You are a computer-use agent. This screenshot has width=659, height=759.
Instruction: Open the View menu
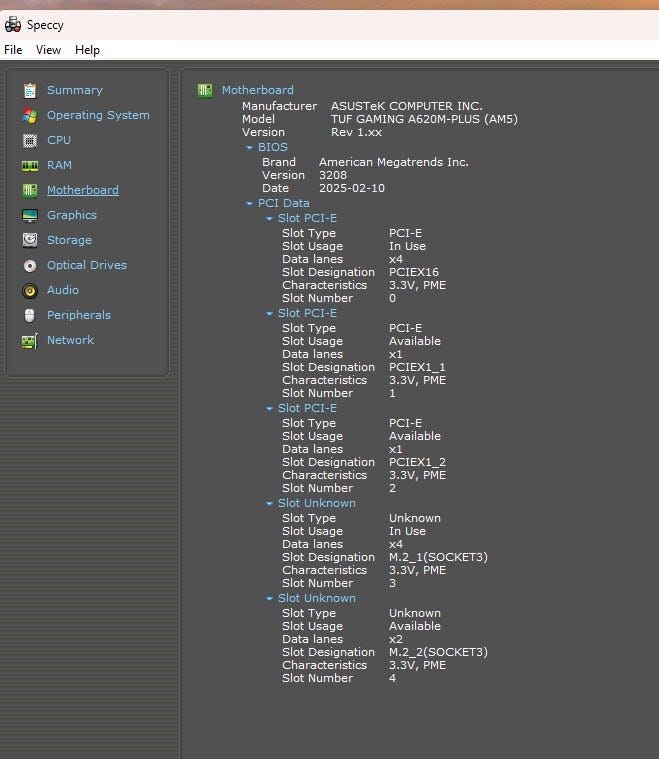tap(48, 50)
